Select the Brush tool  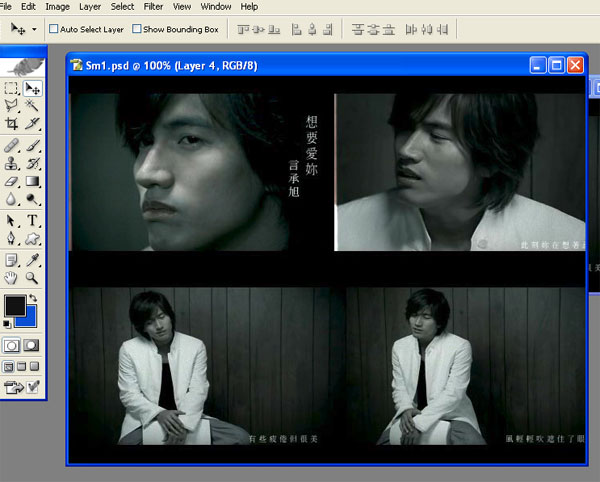(x=33, y=146)
